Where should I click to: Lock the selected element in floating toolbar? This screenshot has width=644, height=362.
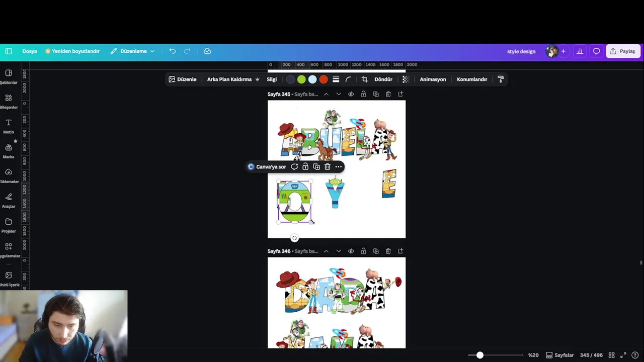pos(305,166)
